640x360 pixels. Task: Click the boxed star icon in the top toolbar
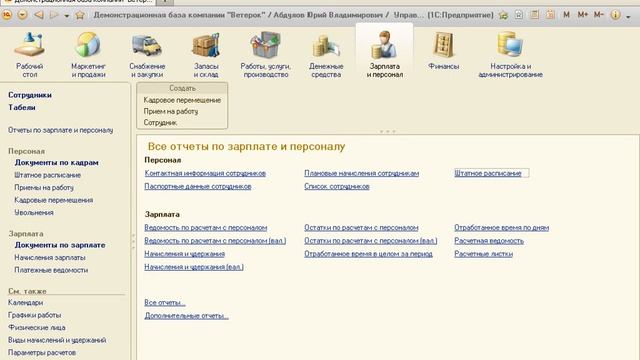(519, 15)
